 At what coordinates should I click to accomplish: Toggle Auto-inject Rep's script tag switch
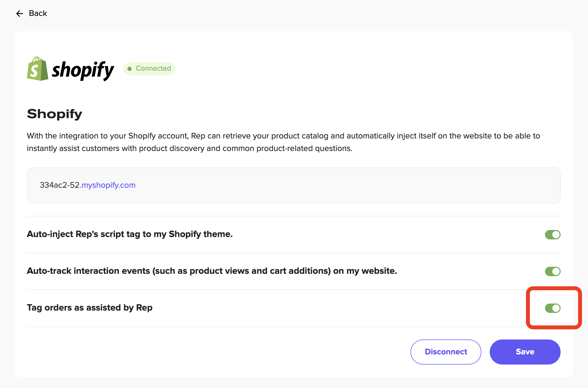pyautogui.click(x=553, y=234)
